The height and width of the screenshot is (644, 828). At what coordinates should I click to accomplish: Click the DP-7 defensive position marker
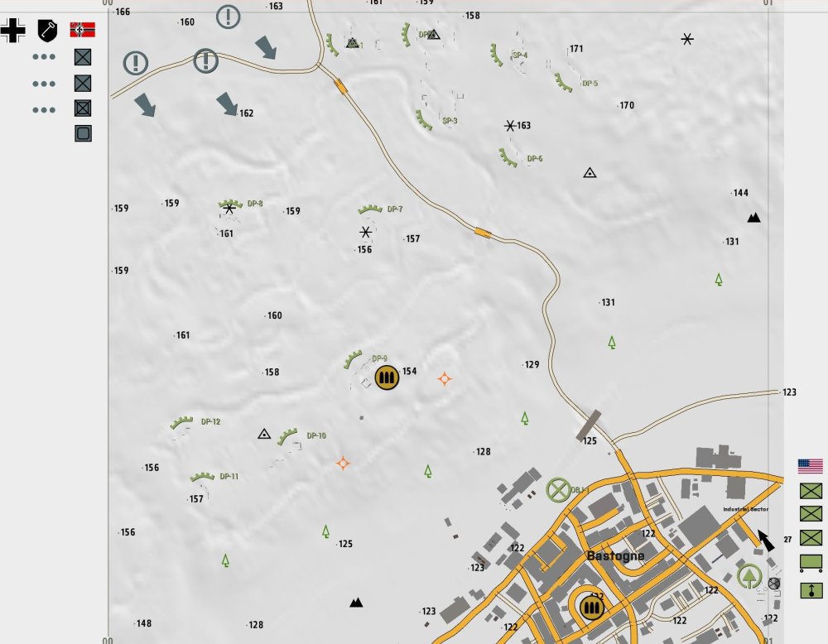[x=375, y=210]
